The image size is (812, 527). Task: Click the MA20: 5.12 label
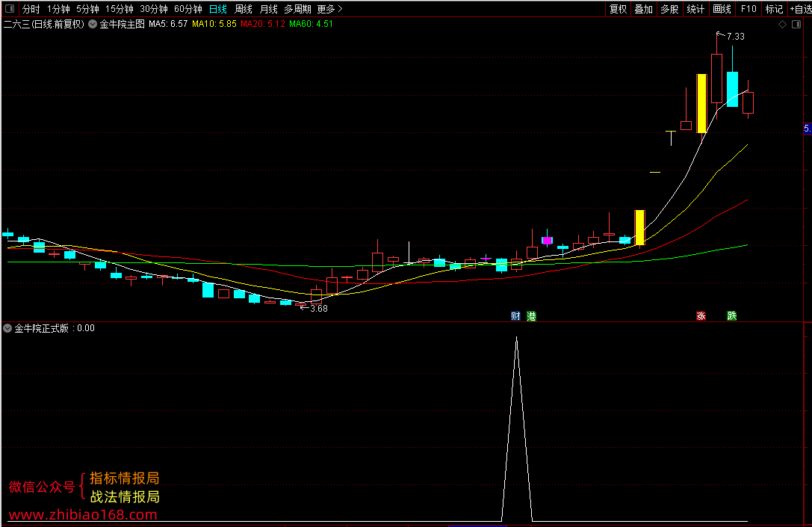[262, 24]
